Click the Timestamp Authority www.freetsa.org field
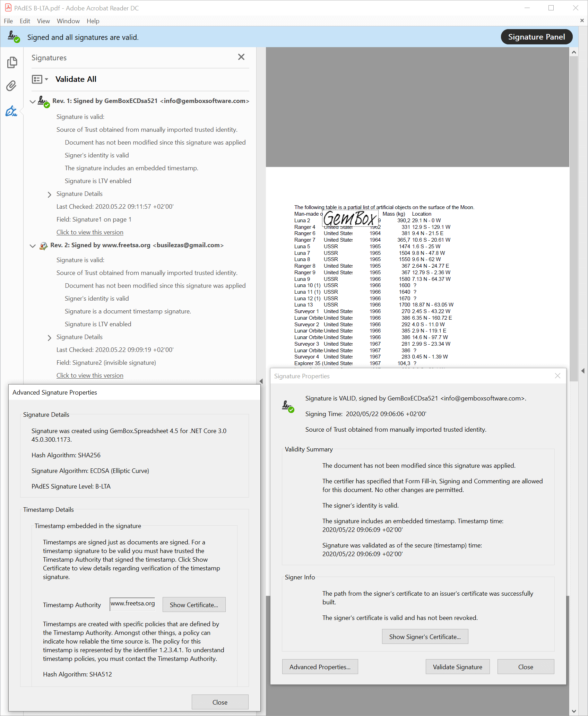Screen dimensions: 588x716 tap(132, 604)
